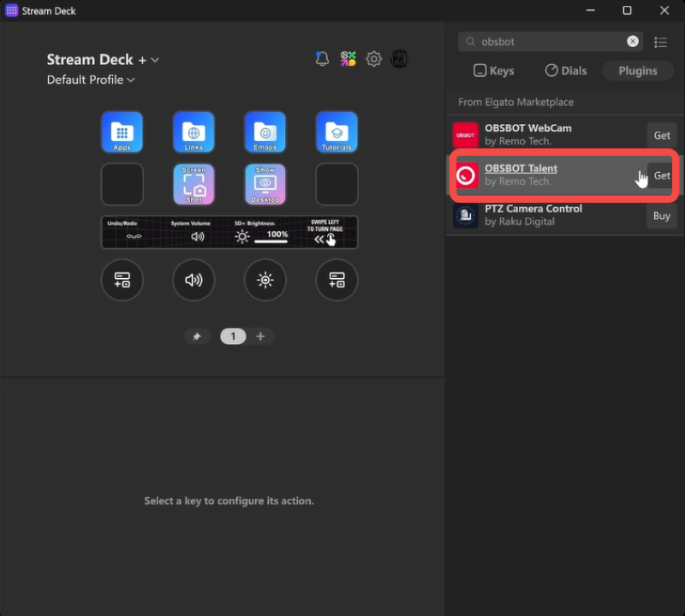
Task: Select the empty key left of Screen Shot
Action: 122,184
